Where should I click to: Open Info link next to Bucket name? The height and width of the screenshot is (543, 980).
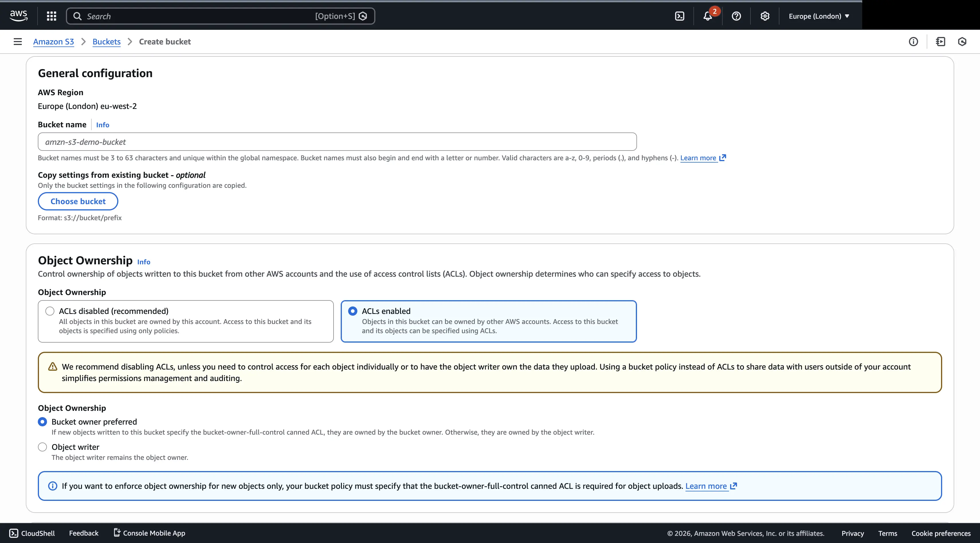point(103,125)
